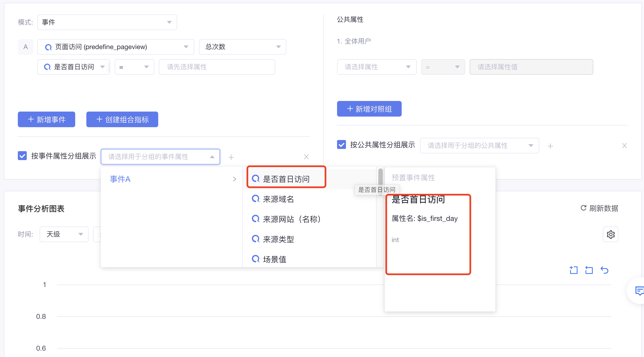Click the plus icon next to event attribute grouping
The width and height of the screenshot is (644, 357).
tap(231, 157)
